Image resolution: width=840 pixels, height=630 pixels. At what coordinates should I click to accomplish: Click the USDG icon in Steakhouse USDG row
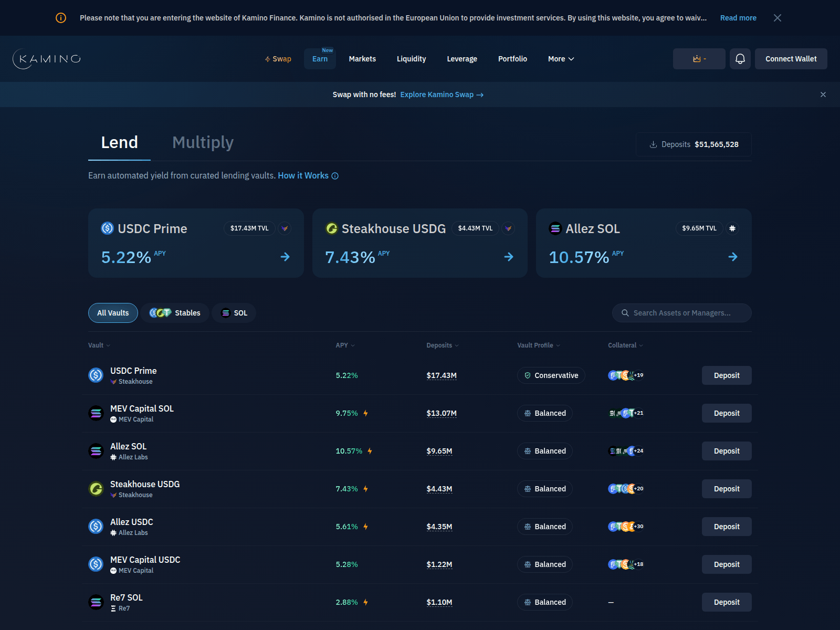[x=96, y=489]
